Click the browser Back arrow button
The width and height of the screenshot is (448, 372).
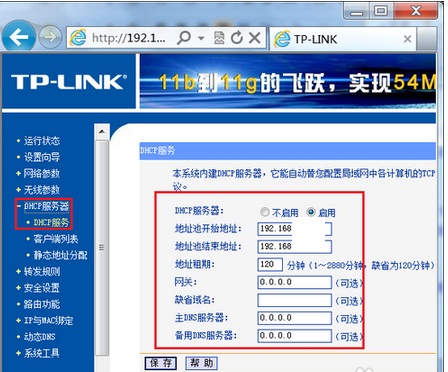[19, 37]
